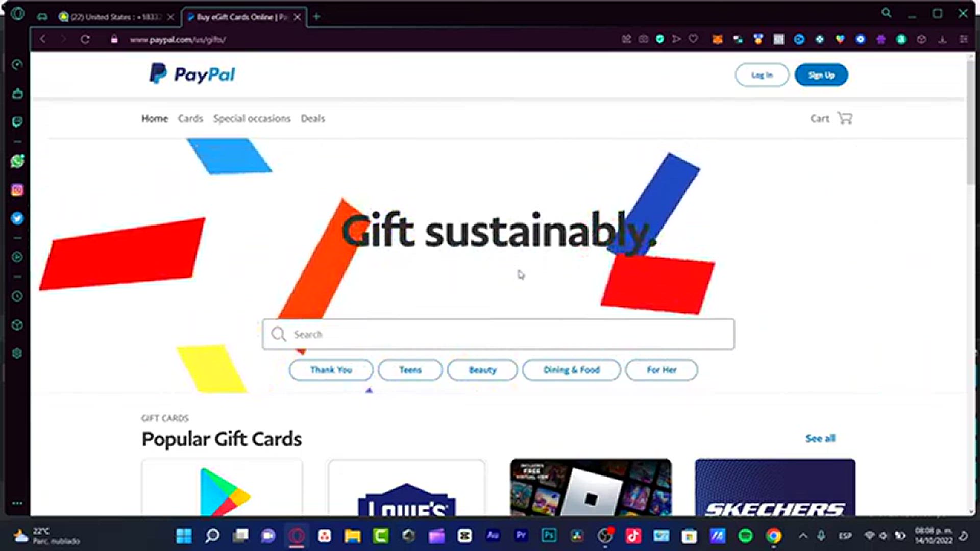The height and width of the screenshot is (551, 980).
Task: Open the Twitch sidebar icon
Action: click(x=17, y=121)
